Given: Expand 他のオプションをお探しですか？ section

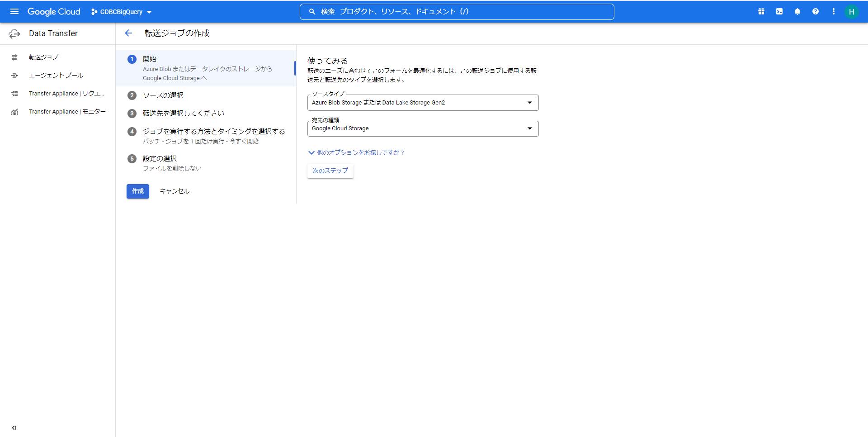Looking at the screenshot, I should pos(356,153).
